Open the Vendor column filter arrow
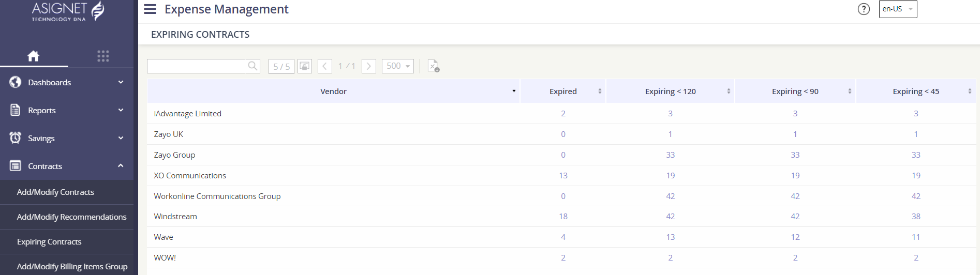This screenshot has height=275, width=980. pos(514,91)
